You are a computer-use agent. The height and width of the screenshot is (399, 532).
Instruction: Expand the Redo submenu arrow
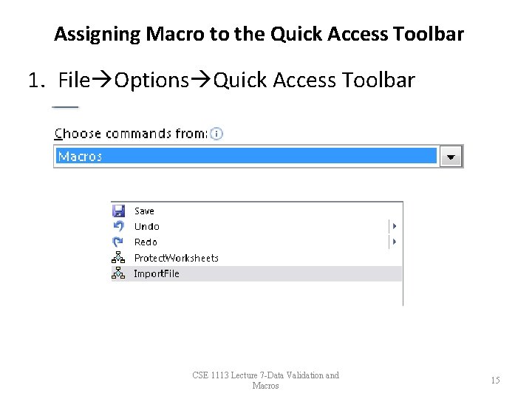click(x=395, y=242)
